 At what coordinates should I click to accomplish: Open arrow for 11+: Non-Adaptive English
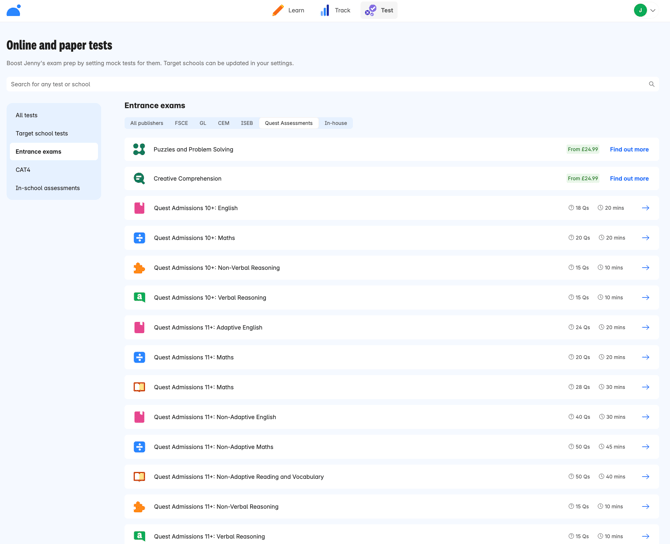[646, 417]
